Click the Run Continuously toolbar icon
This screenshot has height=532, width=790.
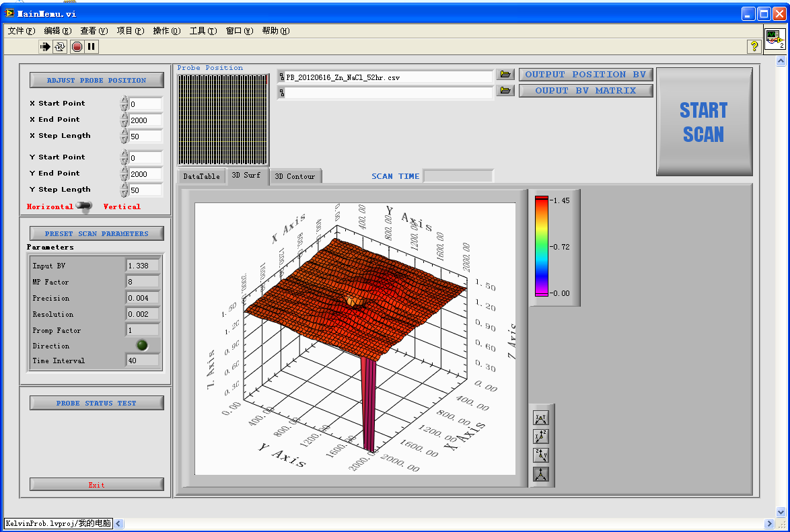coord(60,47)
